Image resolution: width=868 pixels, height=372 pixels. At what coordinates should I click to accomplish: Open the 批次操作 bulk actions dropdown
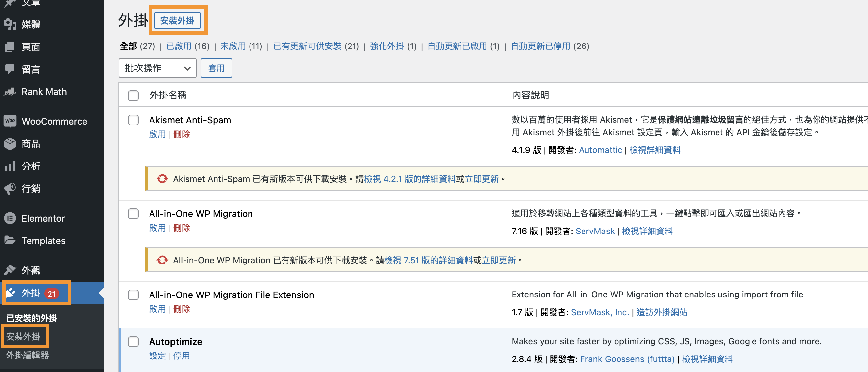(x=157, y=68)
